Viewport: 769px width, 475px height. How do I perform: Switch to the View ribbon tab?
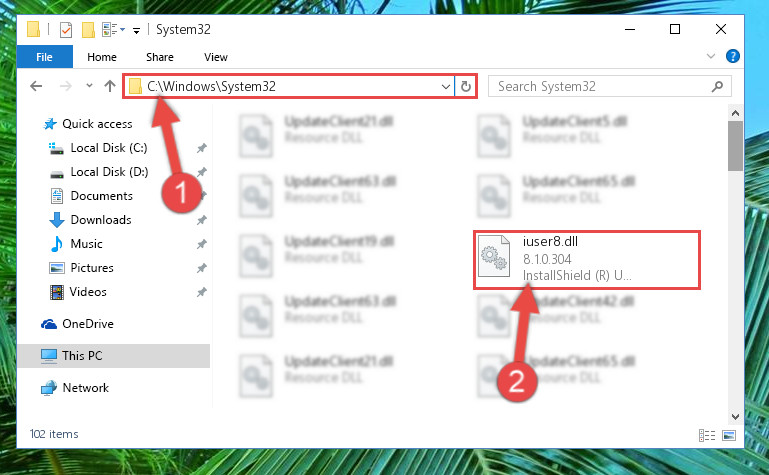pos(216,57)
